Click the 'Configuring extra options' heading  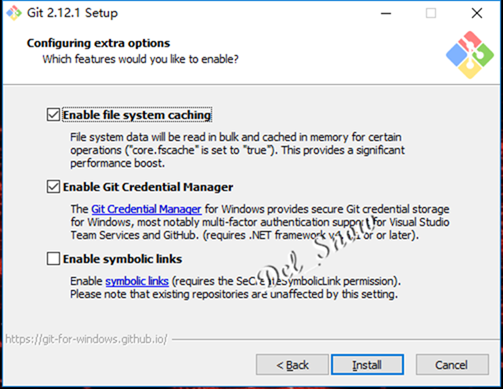(98, 43)
